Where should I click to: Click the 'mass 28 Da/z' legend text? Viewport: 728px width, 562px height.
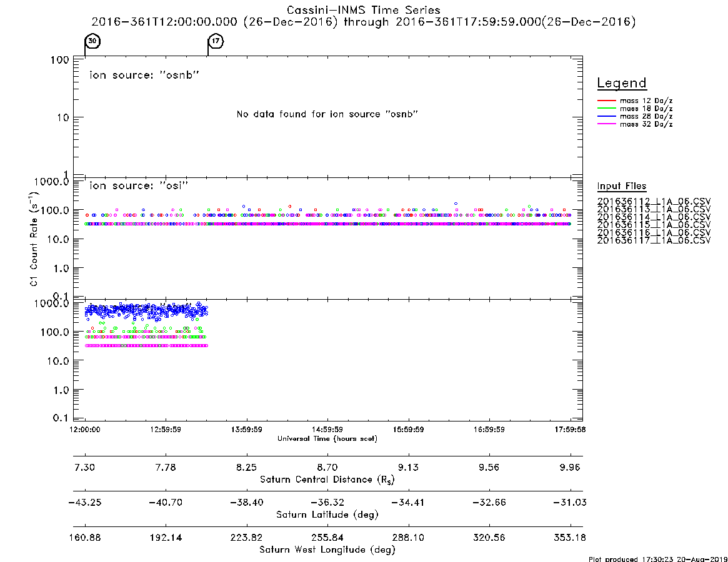pos(646,117)
